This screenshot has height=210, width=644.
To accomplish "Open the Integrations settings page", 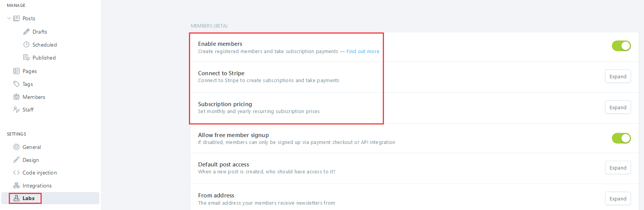I will [x=37, y=186].
